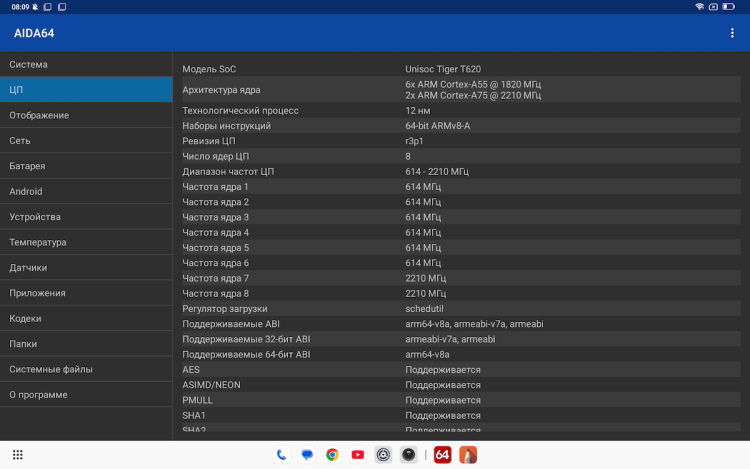This screenshot has width=750, height=469.
Task: Tap the AIDA64 title in the header
Action: (x=34, y=33)
